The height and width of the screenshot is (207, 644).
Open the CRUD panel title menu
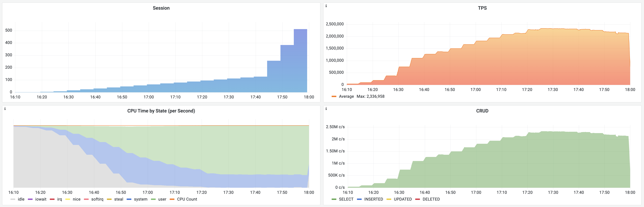pyautogui.click(x=482, y=111)
